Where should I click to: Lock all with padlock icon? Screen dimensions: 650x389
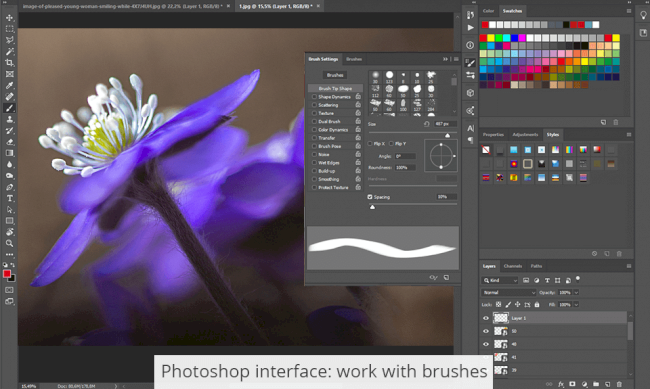click(537, 304)
